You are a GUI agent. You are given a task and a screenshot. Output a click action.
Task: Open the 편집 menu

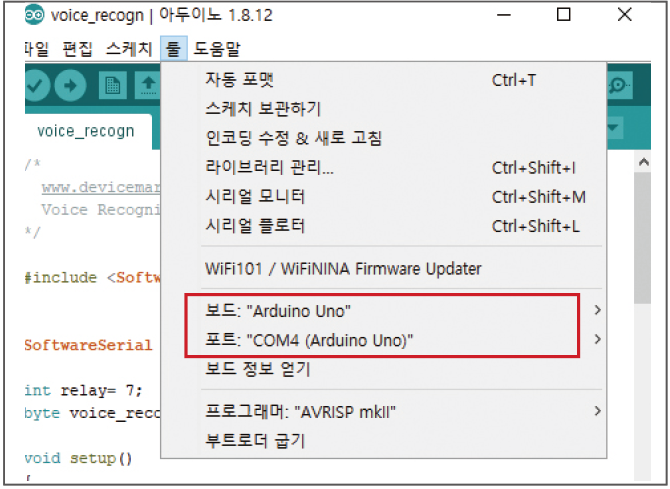[77, 49]
